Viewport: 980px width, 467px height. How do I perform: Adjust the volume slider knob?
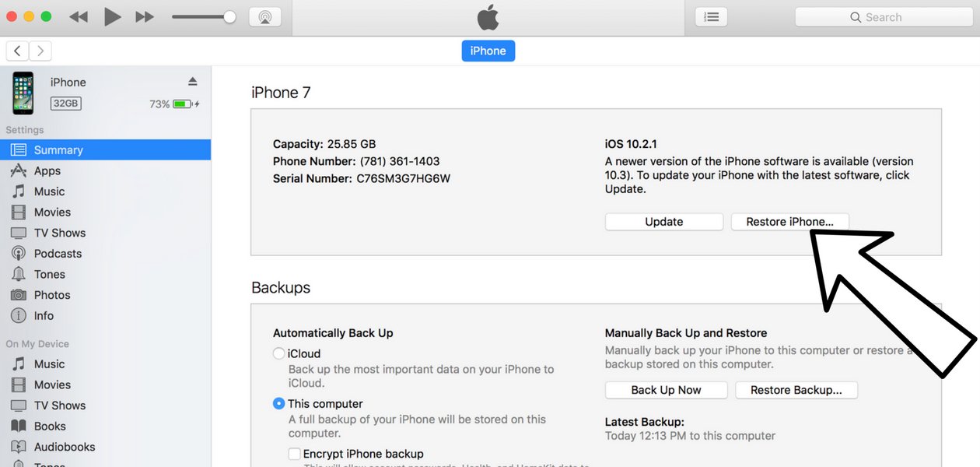tap(229, 17)
